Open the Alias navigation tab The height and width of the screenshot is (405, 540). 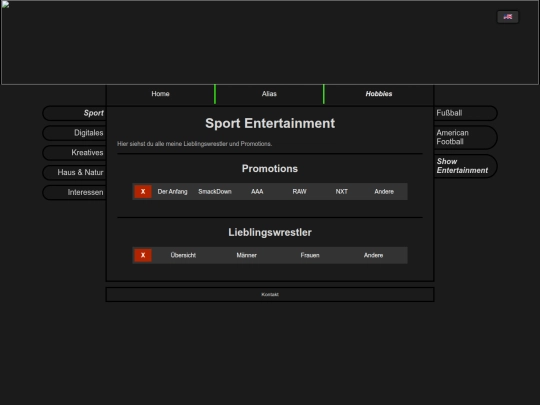click(269, 94)
